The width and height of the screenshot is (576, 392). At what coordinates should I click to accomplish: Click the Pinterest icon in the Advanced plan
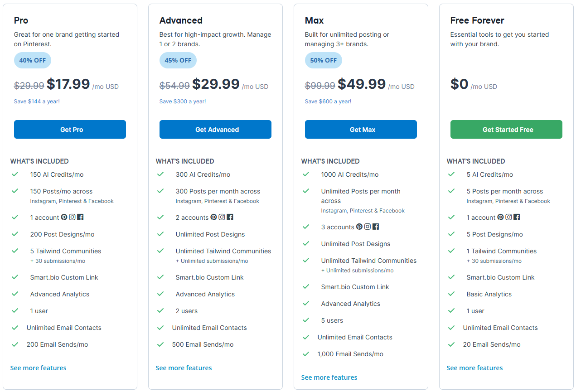214,217
